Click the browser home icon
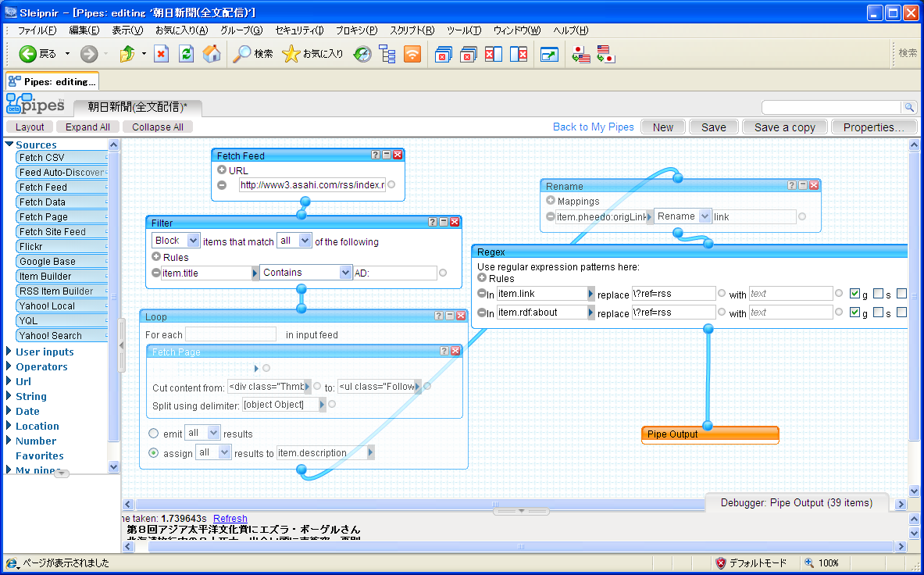 pyautogui.click(x=211, y=54)
